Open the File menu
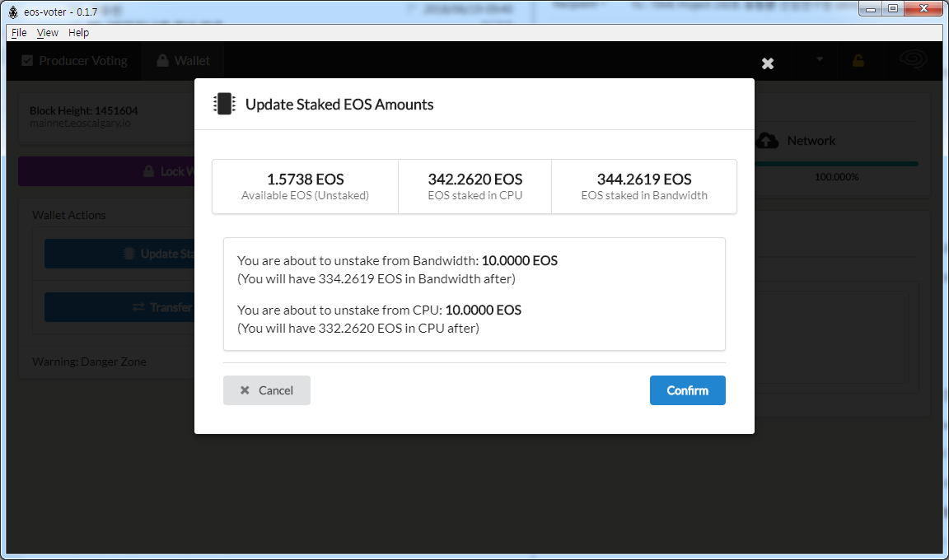 click(20, 33)
